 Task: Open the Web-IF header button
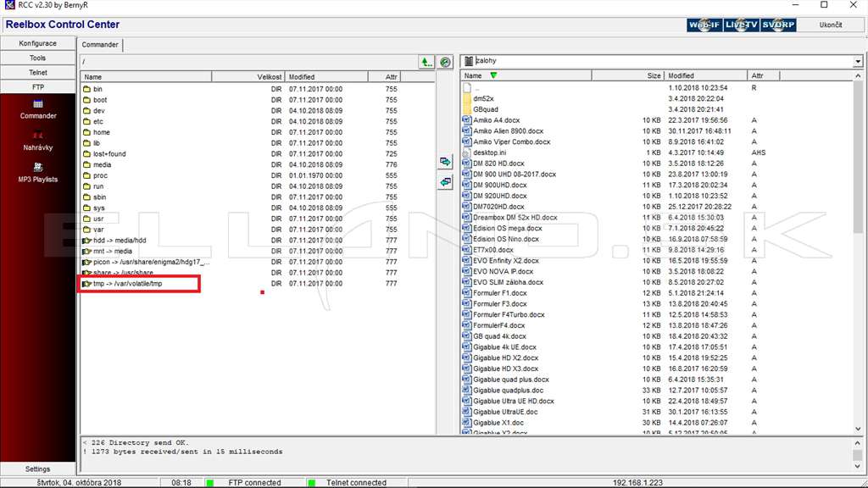click(x=704, y=25)
